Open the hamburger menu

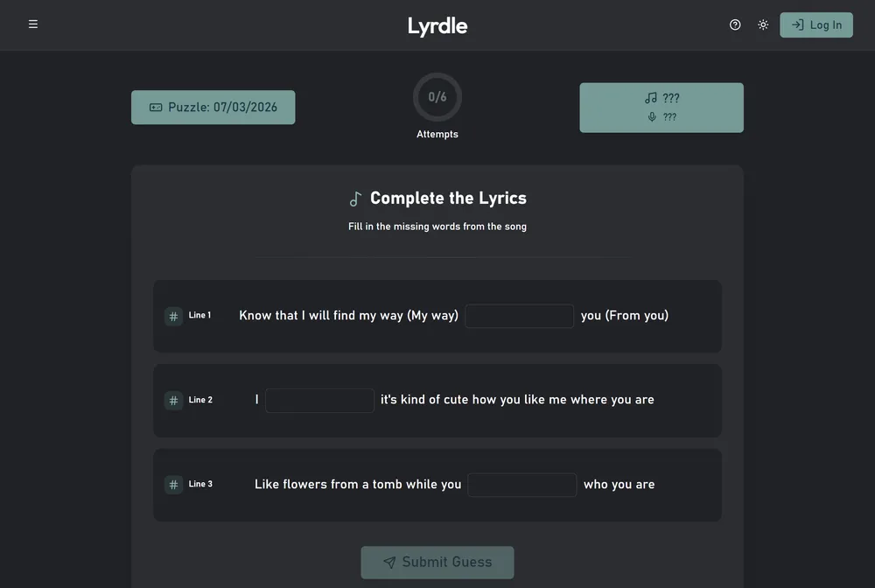click(x=33, y=24)
